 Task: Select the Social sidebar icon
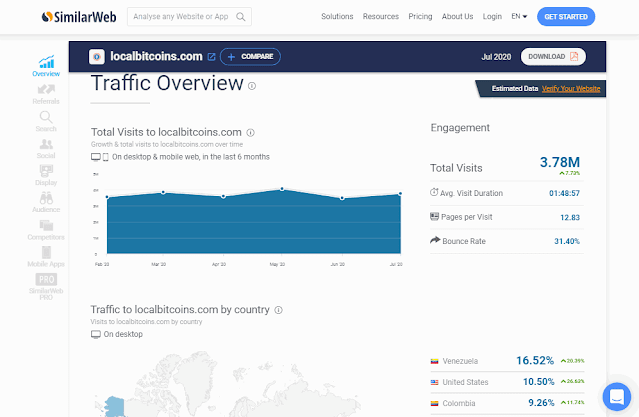[x=46, y=148]
